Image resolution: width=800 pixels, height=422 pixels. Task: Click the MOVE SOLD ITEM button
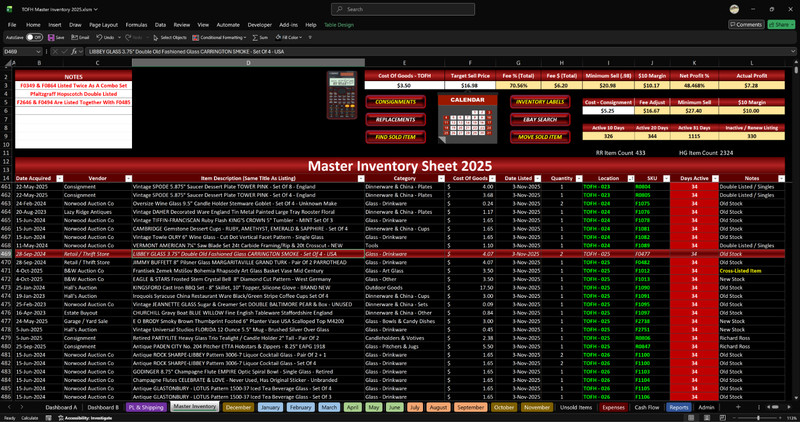click(x=540, y=137)
